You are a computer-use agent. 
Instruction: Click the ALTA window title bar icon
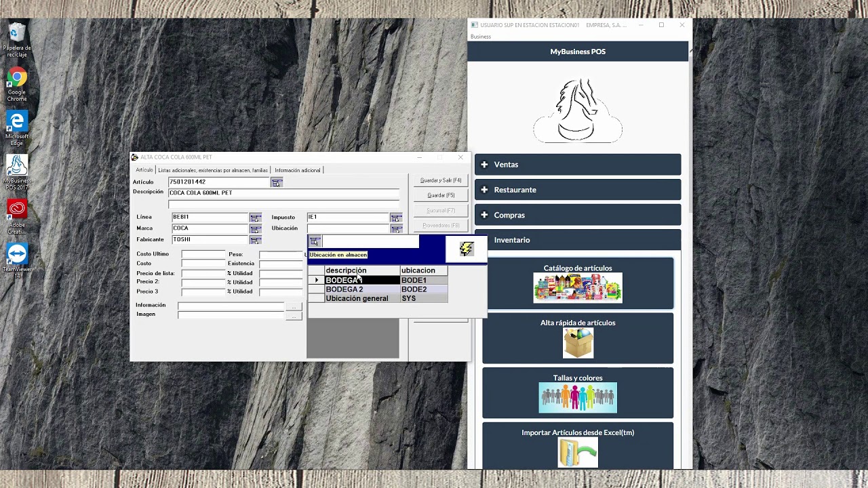click(x=135, y=157)
